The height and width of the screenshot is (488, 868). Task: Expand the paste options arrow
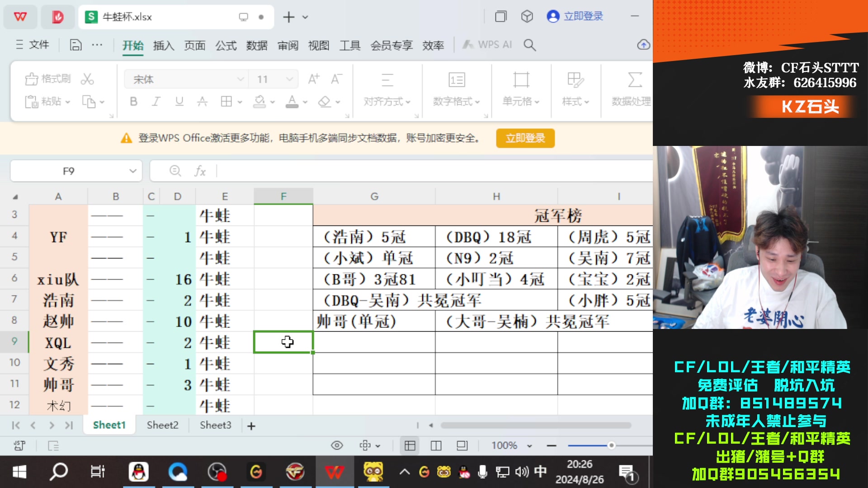tap(68, 102)
